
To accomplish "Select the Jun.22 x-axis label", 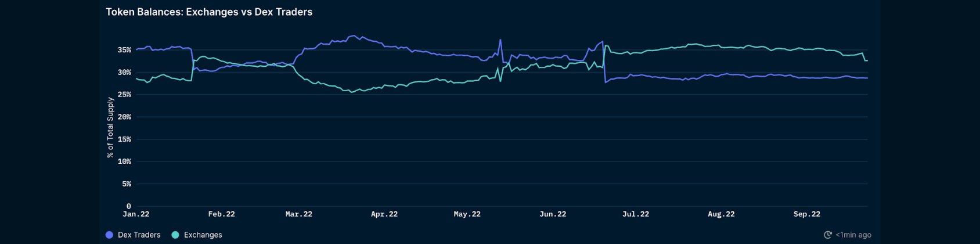I will [552, 214].
